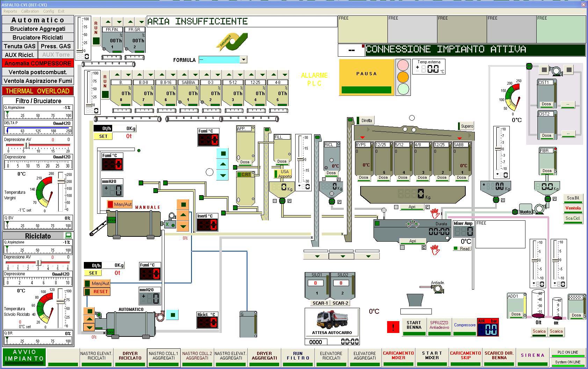Click the CIST1 bitumen tank
This screenshot has width=588, height=369.
[546, 93]
